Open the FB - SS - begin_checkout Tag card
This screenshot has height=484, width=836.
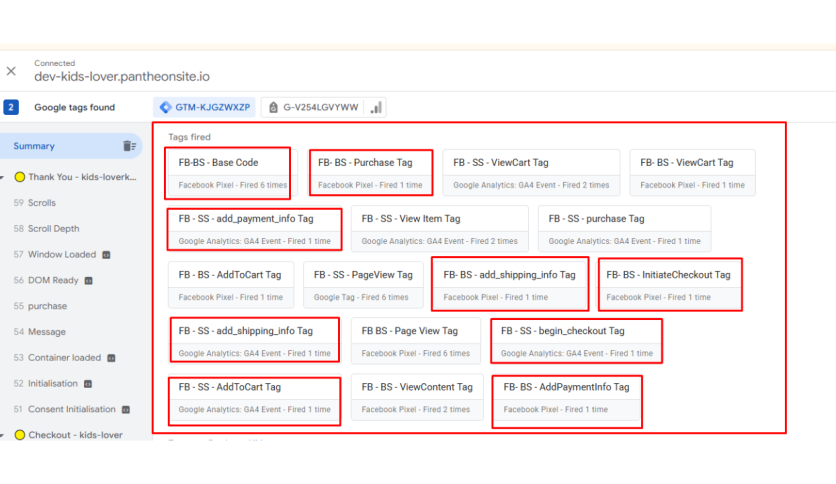click(577, 341)
